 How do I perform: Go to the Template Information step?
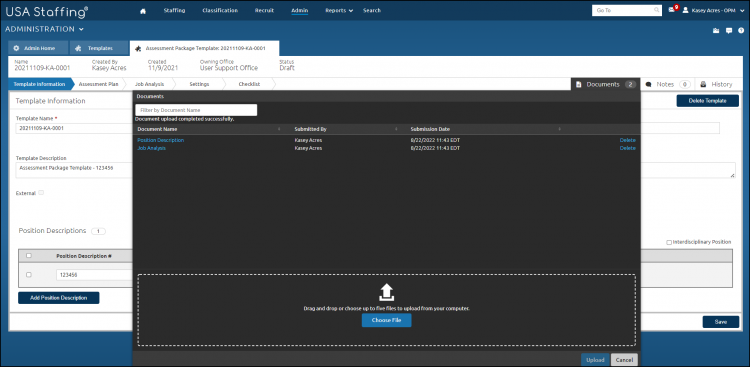coord(39,84)
